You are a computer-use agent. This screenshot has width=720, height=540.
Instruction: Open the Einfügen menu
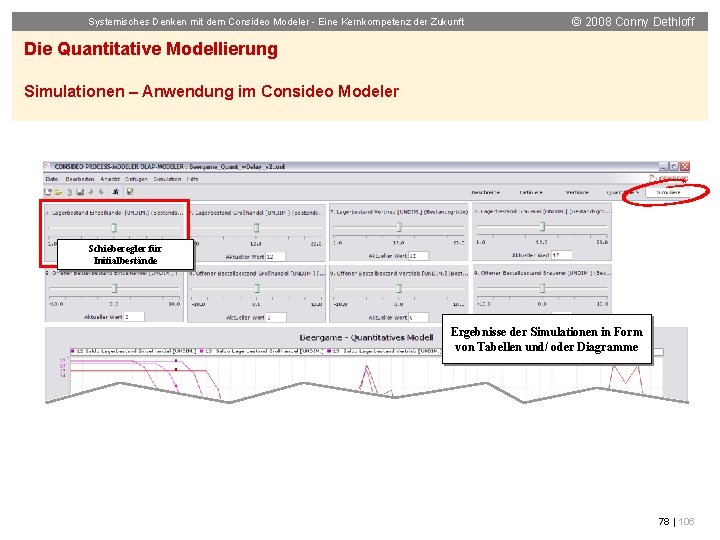pyautogui.click(x=136, y=179)
